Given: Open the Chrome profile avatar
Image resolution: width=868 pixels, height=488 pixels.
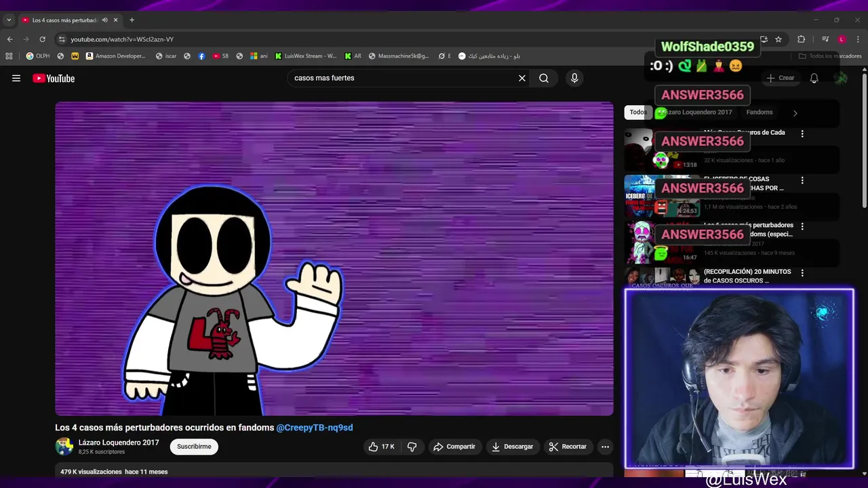Looking at the screenshot, I should [x=842, y=39].
